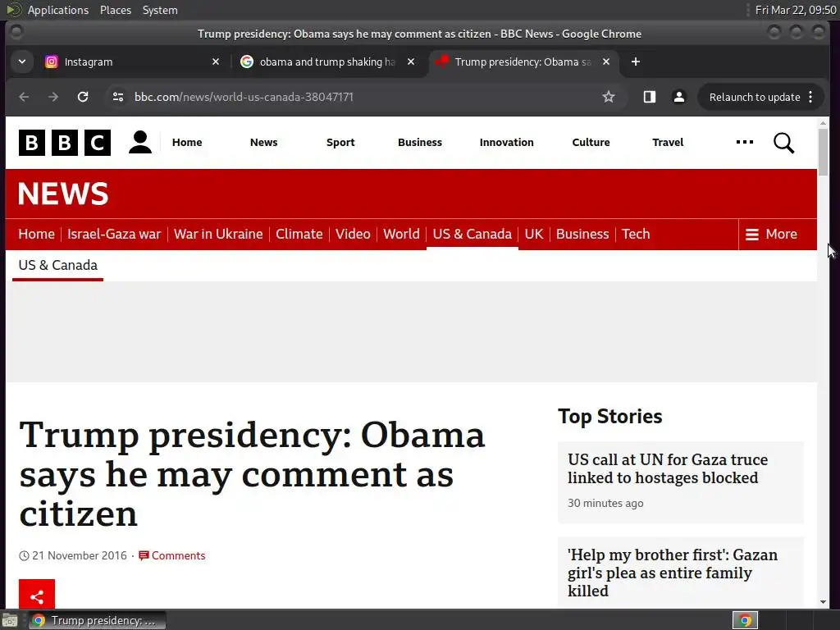Click Relaunch to update button
Image resolution: width=840 pixels, height=630 pixels.
point(755,97)
